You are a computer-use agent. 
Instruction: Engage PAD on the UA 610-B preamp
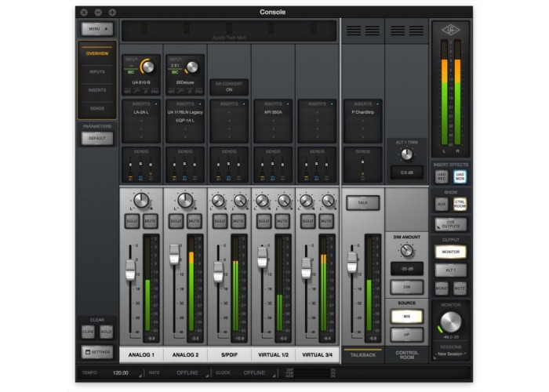[x=155, y=92]
